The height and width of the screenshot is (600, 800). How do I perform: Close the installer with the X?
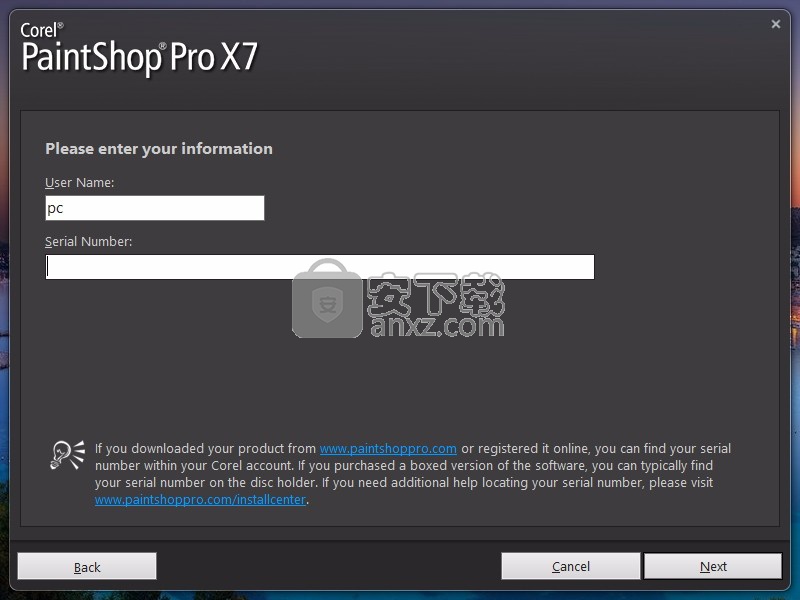click(x=776, y=24)
